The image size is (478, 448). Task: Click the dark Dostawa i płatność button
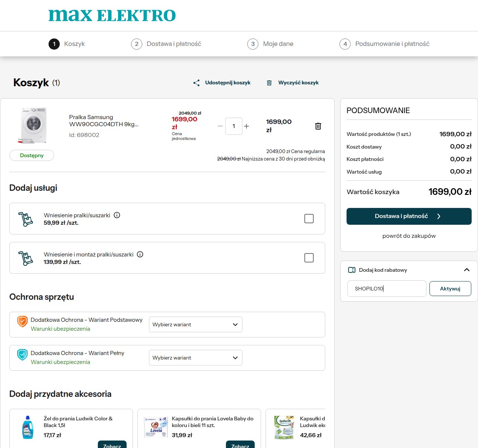[x=409, y=217]
